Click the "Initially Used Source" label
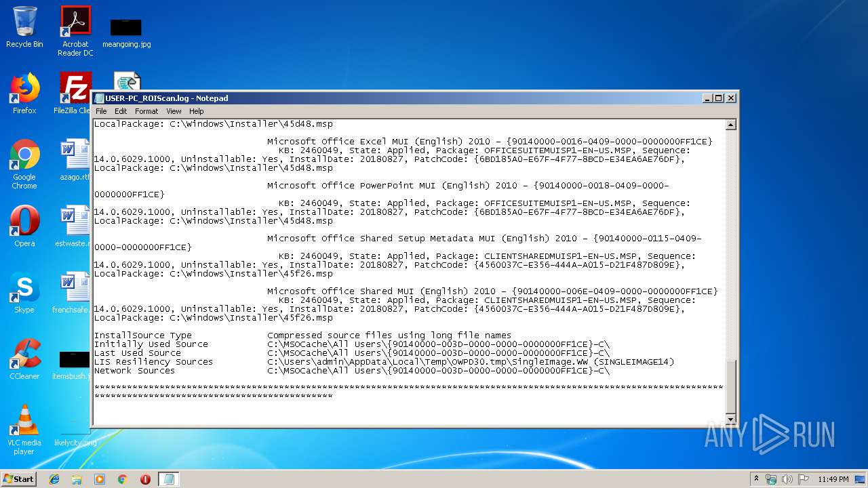868x488 pixels. [151, 344]
